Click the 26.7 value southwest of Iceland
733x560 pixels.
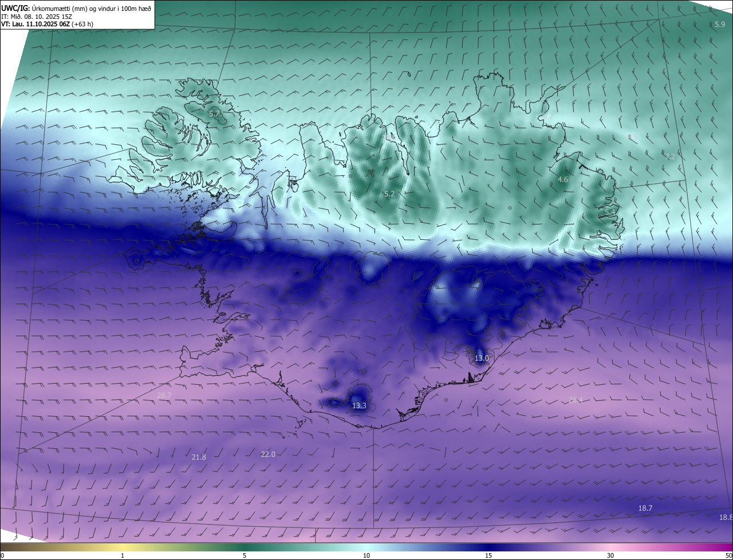pos(164,396)
